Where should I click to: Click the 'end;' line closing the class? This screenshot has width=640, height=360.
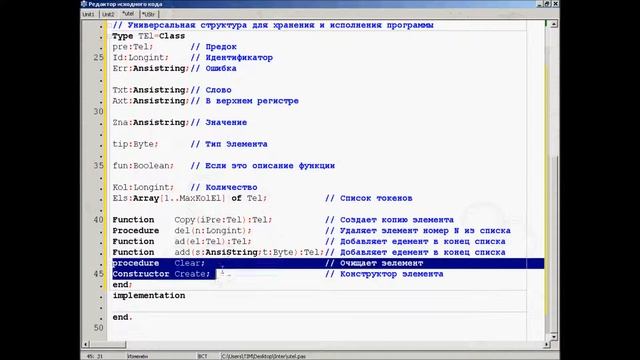122,285
